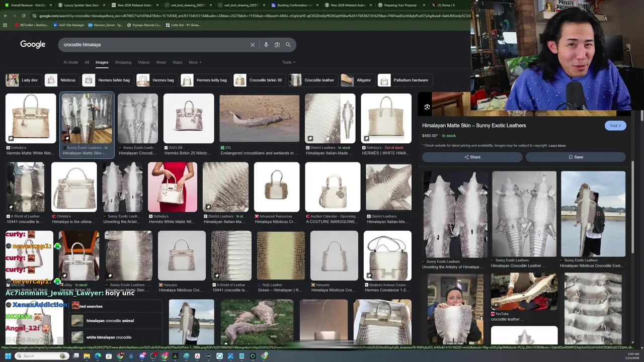
Task: Close the Luxury Sprinter Vans tab
Action: click(104, 5)
